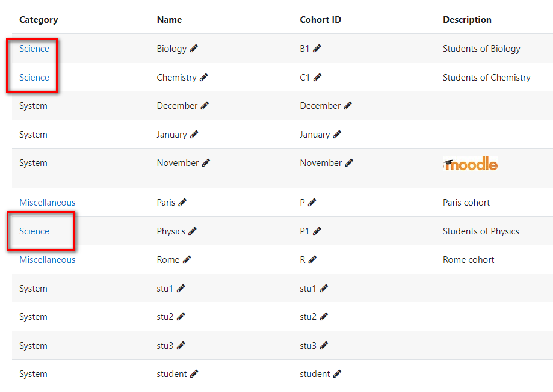Viewport: 553px width, 392px height.
Task: Click the pencil next to stu1 name
Action: pos(181,289)
